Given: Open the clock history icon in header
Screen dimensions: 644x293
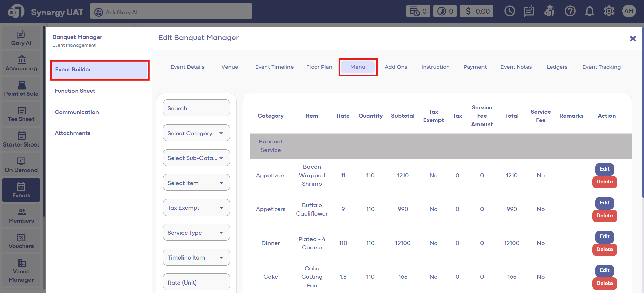Looking at the screenshot, I should 509,12.
